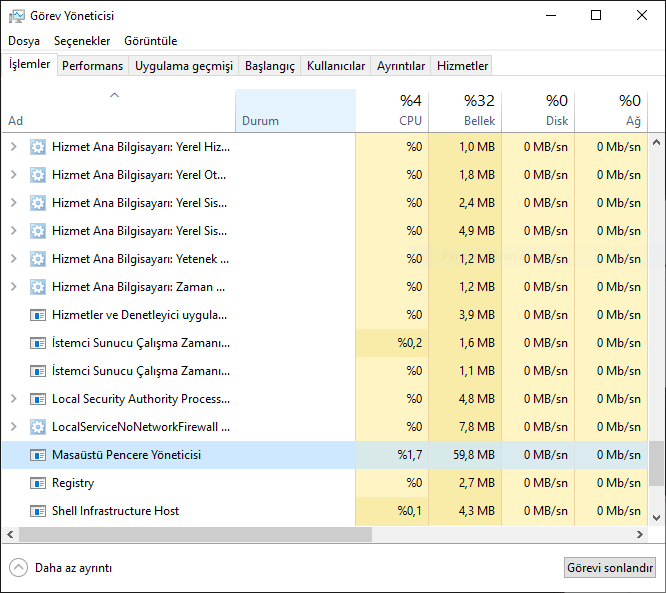The width and height of the screenshot is (666, 593).
Task: Switch to the Kullanıcılar tab
Action: (x=336, y=66)
